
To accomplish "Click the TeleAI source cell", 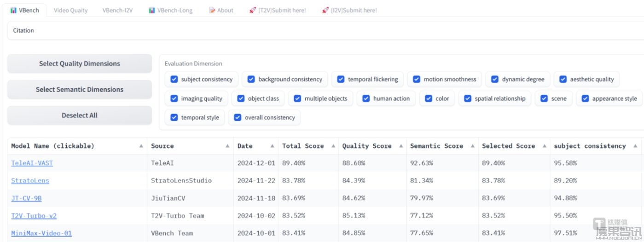I will (190, 163).
